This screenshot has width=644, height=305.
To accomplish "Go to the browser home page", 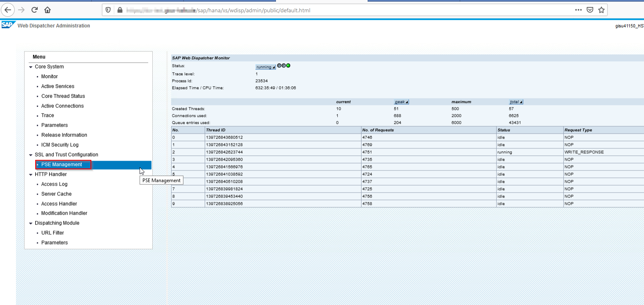I will (x=47, y=10).
